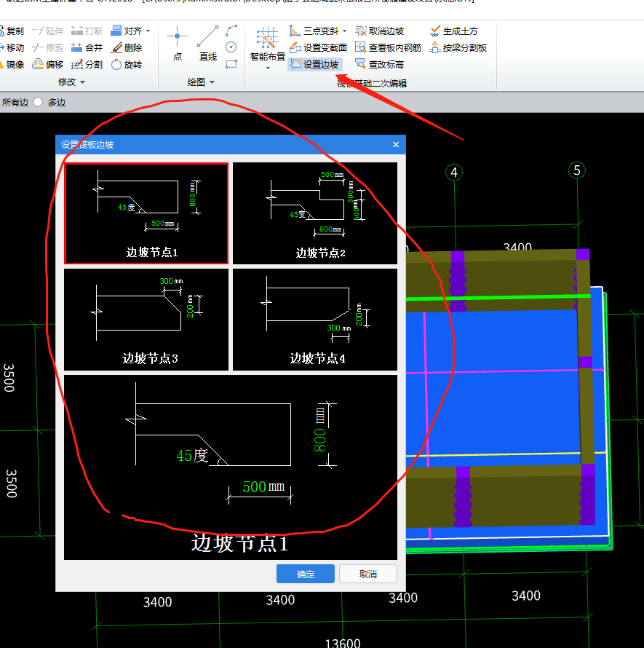Edit the 800 mm height value in preview

click(320, 440)
